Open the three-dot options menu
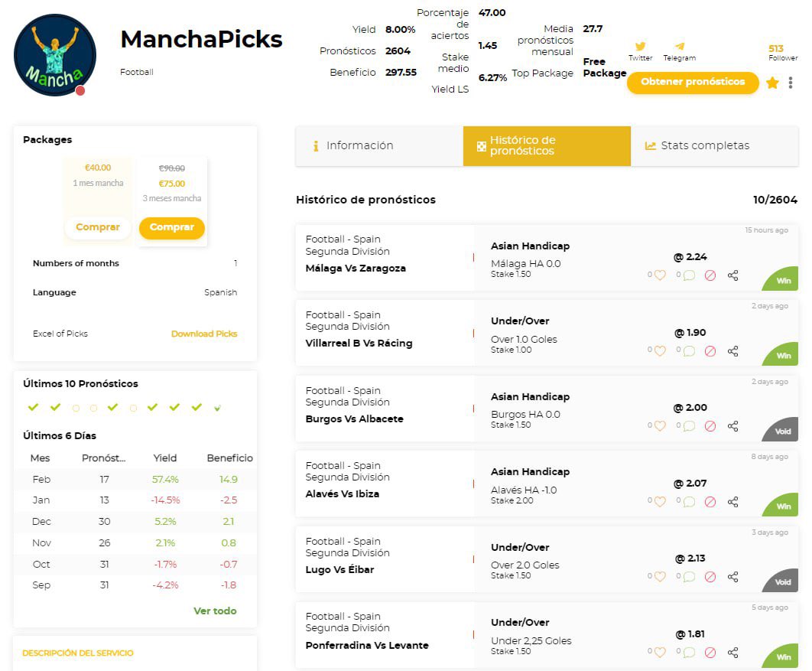 [791, 83]
